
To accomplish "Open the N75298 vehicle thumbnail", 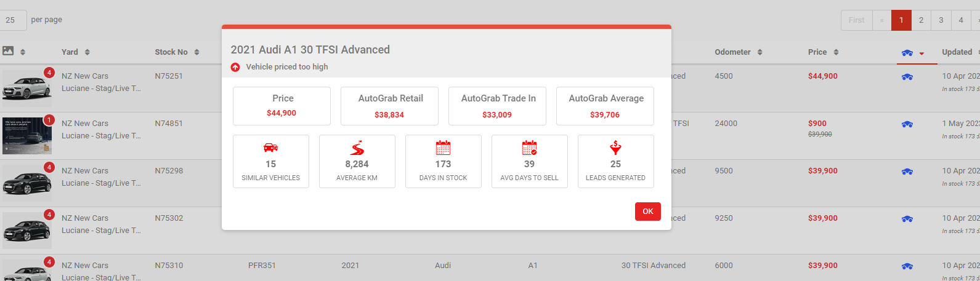I will click(26, 183).
